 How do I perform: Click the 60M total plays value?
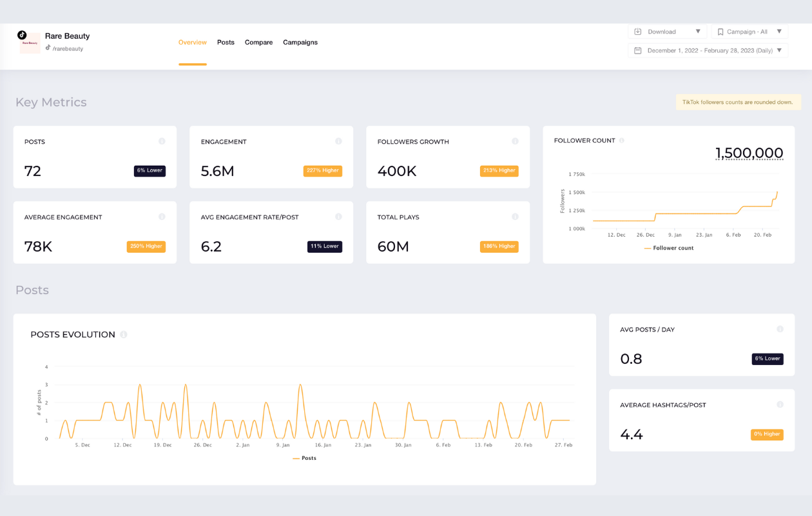click(x=393, y=246)
